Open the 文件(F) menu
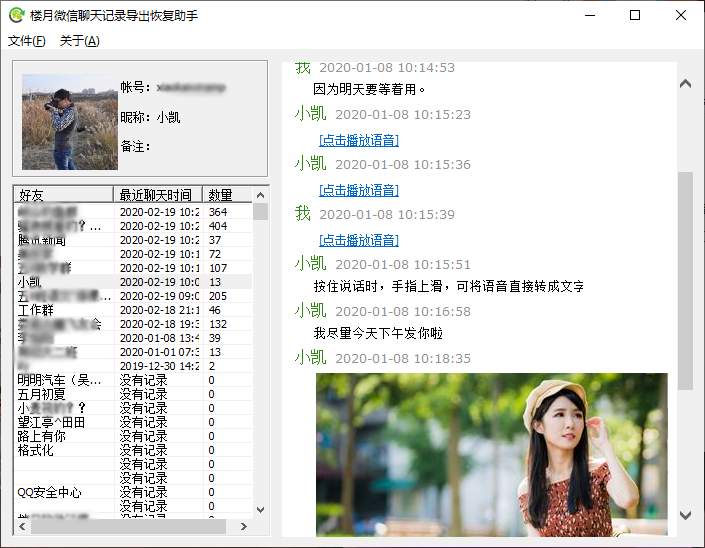 point(27,41)
